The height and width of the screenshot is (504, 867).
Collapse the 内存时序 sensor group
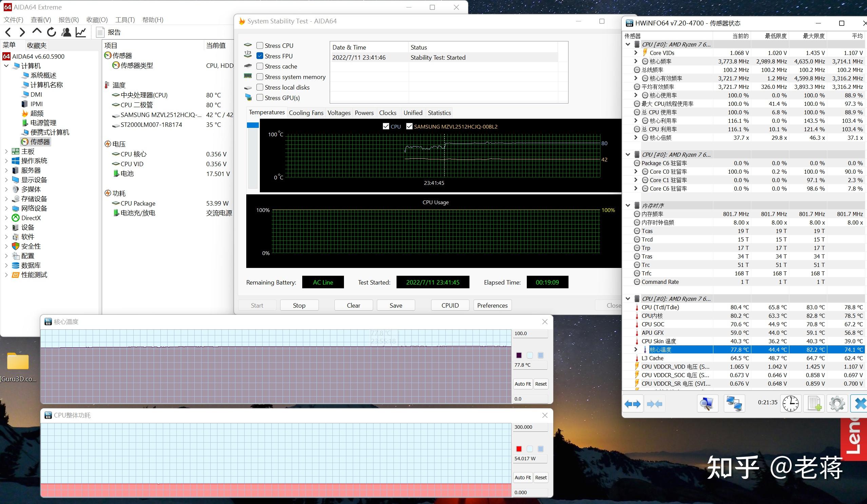point(628,206)
